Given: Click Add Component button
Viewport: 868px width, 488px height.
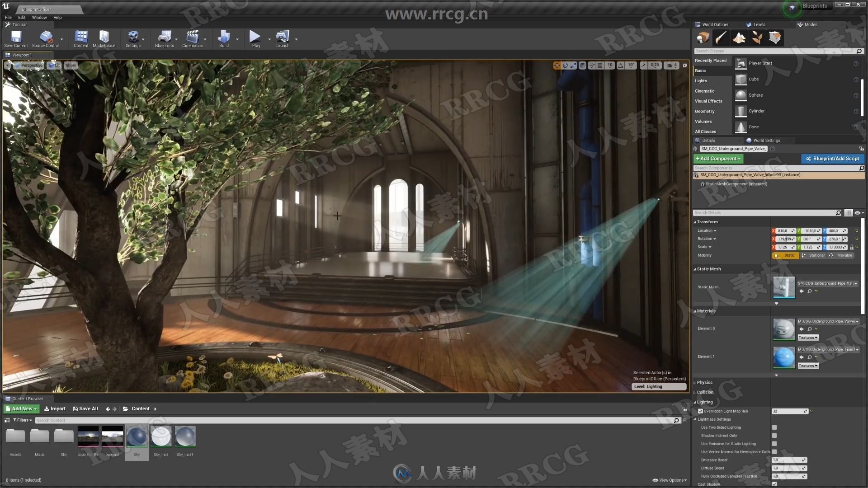Looking at the screenshot, I should click(717, 158).
